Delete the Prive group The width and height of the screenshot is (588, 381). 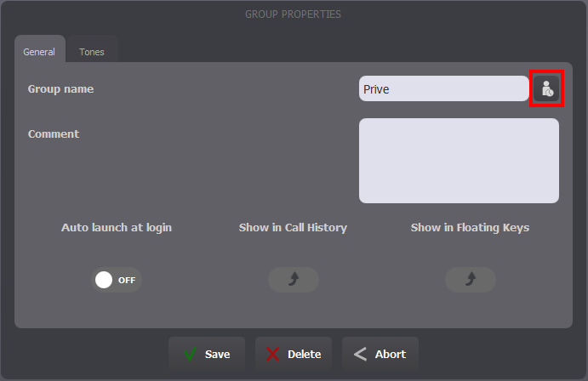pyautogui.click(x=294, y=354)
